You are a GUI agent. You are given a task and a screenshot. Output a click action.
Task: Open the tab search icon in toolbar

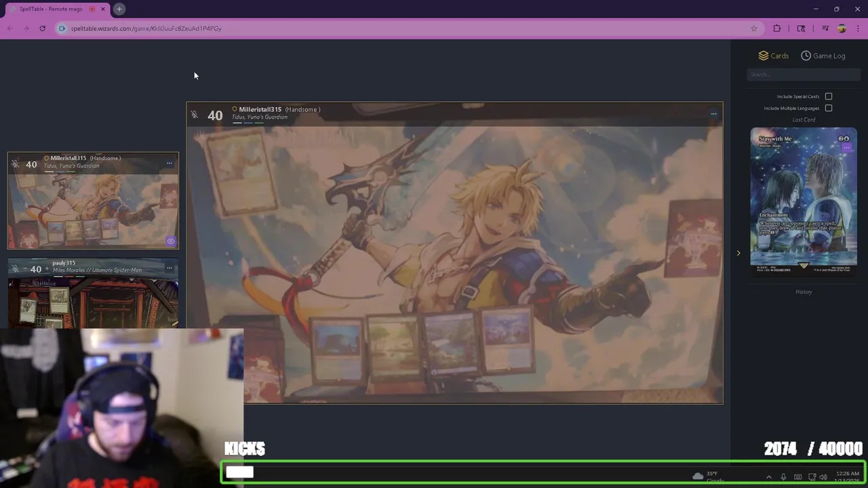point(801,28)
